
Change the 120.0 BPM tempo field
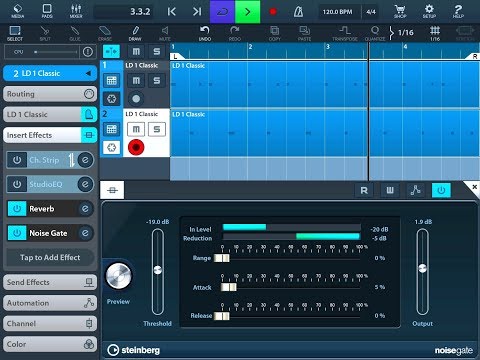(x=338, y=12)
